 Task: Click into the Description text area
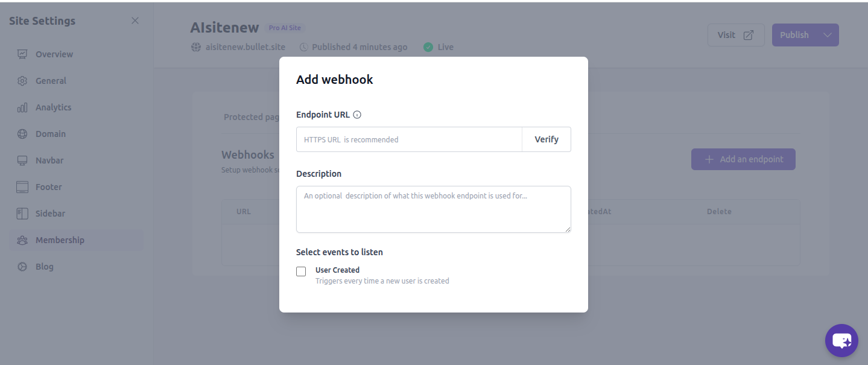433,209
